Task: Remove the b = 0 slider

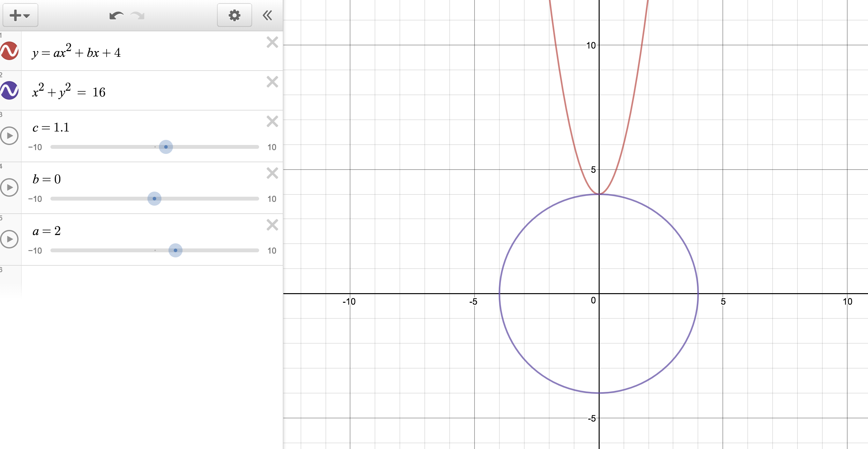Action: tap(272, 173)
